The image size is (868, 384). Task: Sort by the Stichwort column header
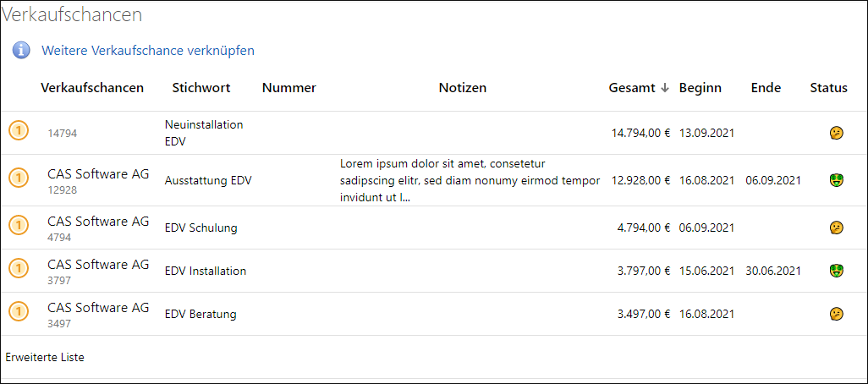pos(201,88)
